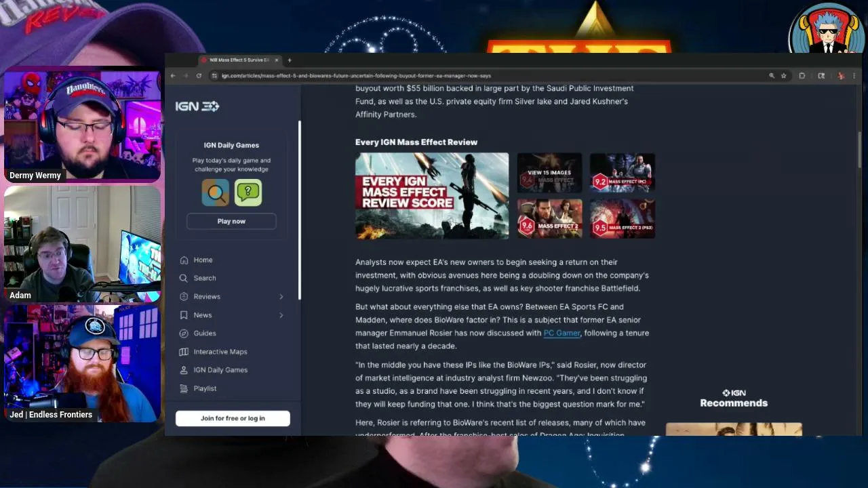Click the browser address bar URL
868x488 pixels.
tap(356, 76)
